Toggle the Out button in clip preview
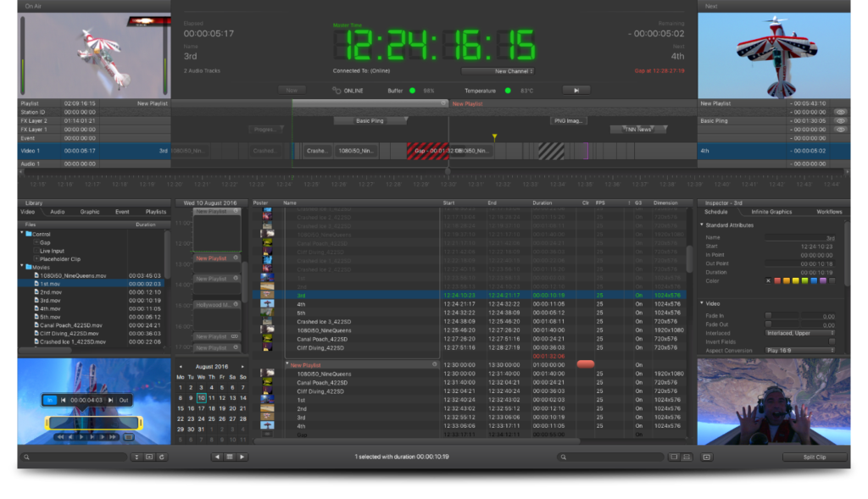Viewport: 868px width, 499px height. coord(124,400)
